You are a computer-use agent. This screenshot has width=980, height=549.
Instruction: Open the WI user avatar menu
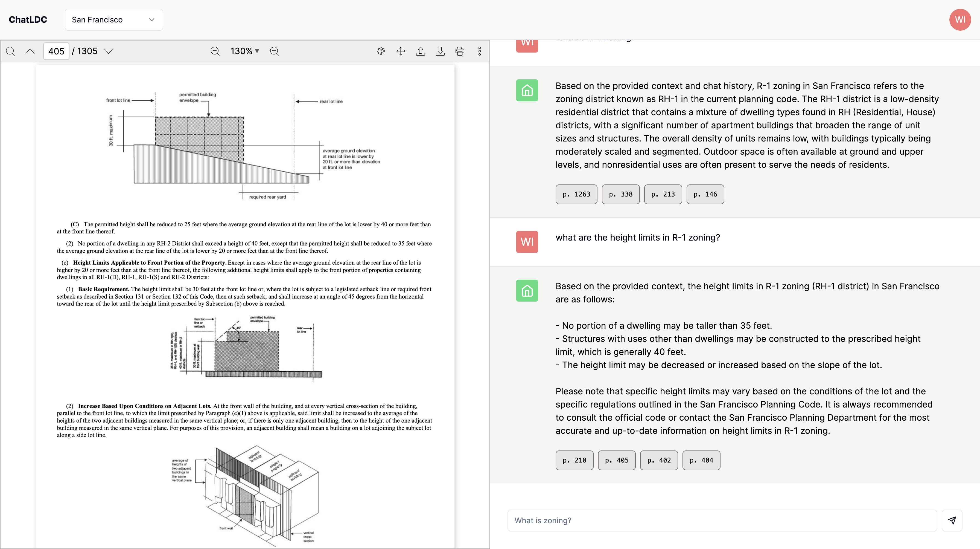pos(960,19)
